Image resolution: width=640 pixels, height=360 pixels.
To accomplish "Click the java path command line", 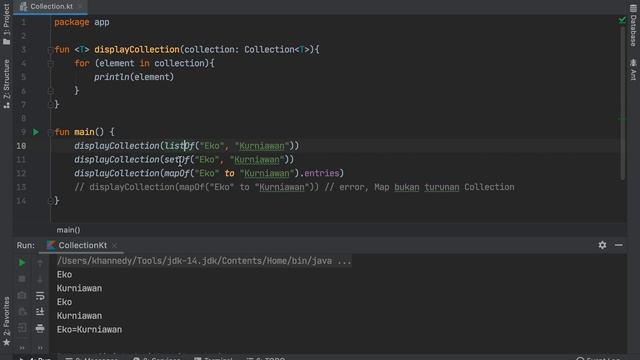I will pyautogui.click(x=204, y=261).
